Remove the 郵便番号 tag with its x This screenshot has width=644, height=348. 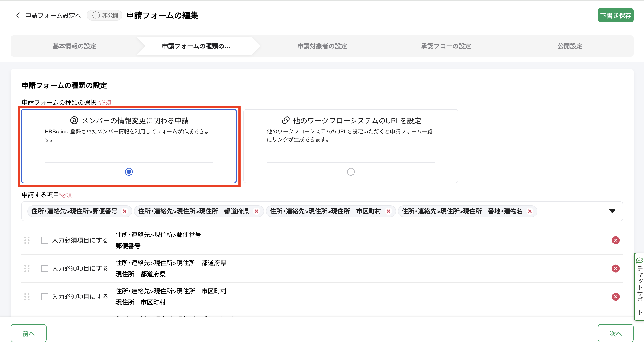point(124,211)
